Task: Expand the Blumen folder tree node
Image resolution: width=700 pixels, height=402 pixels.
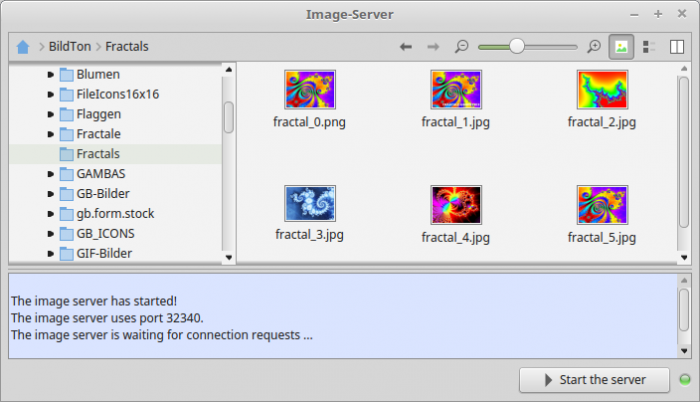Action: coord(50,74)
